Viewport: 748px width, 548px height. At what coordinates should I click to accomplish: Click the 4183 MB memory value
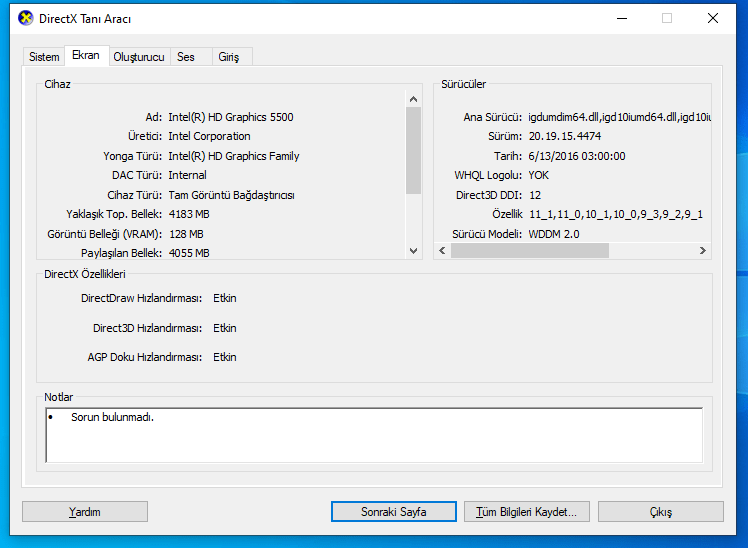(x=189, y=215)
